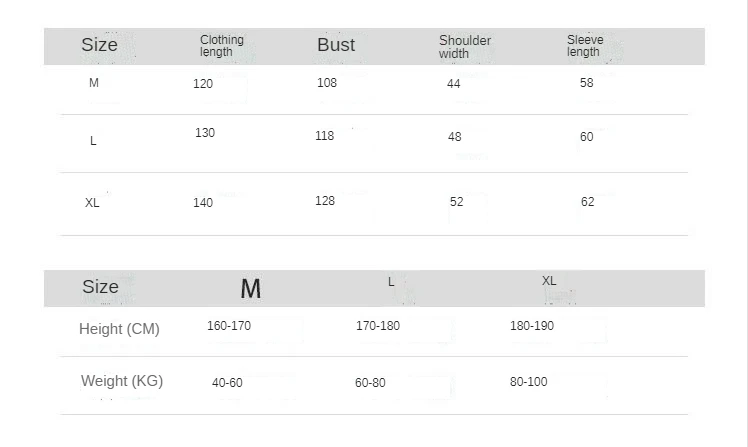Screen dimensions: 748x447
Task: Click the large M header in second table
Action: click(251, 289)
